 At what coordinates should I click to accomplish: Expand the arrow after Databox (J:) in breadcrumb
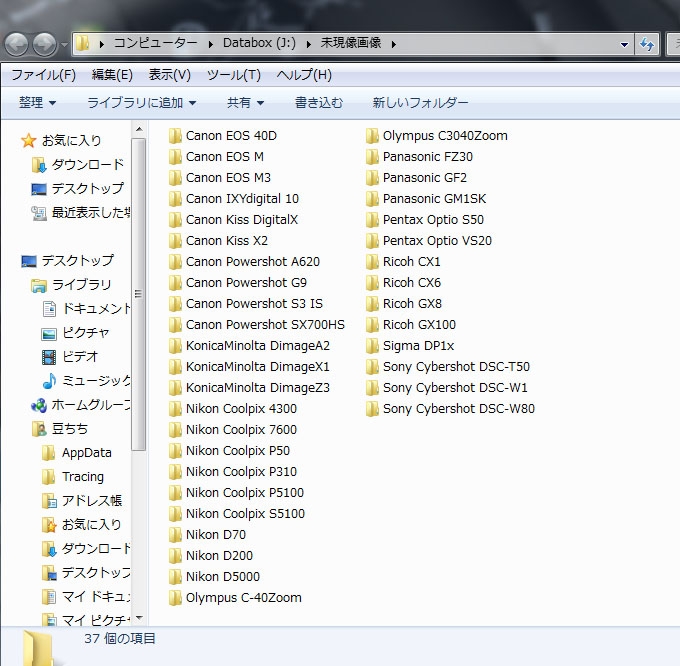[x=309, y=44]
